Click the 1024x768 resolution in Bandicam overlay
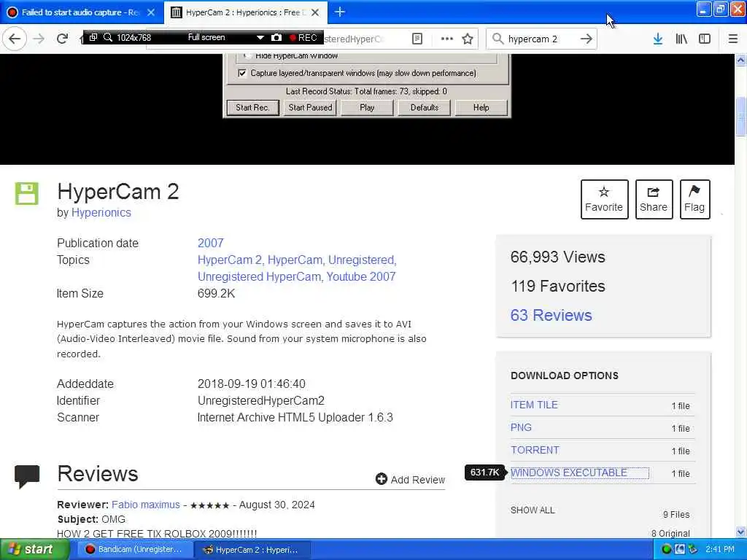The image size is (747, 560). tap(134, 38)
